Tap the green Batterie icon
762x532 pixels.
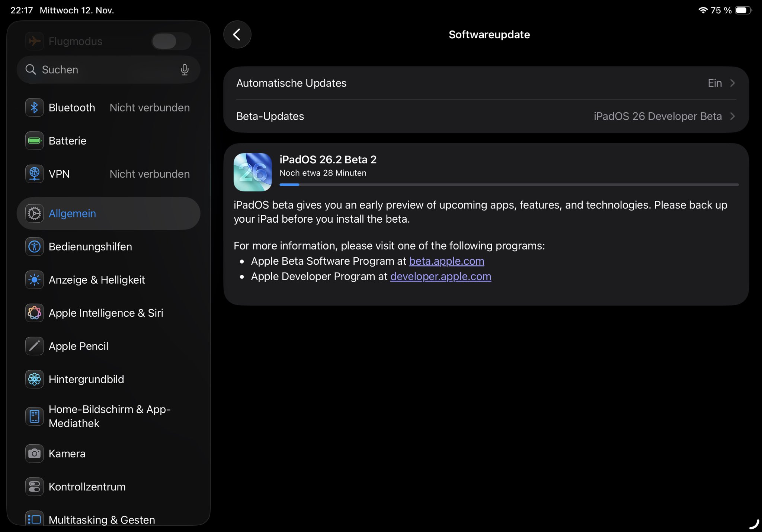[x=34, y=141]
